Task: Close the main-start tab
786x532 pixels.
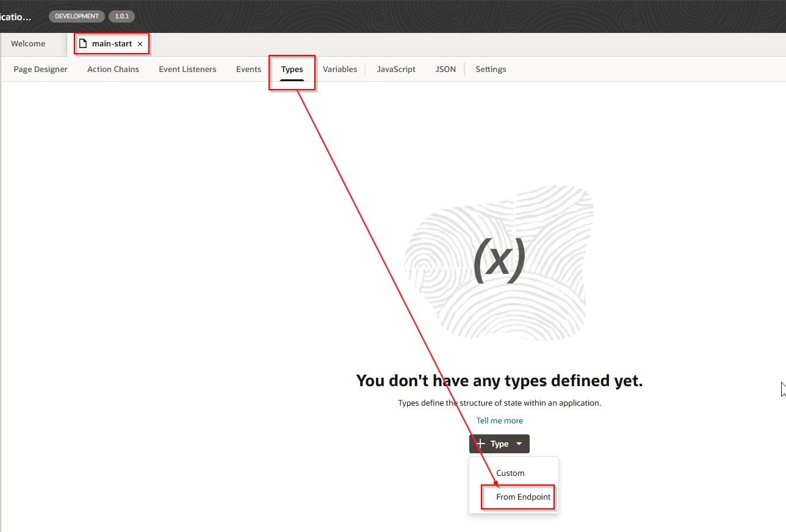Action: coord(140,44)
